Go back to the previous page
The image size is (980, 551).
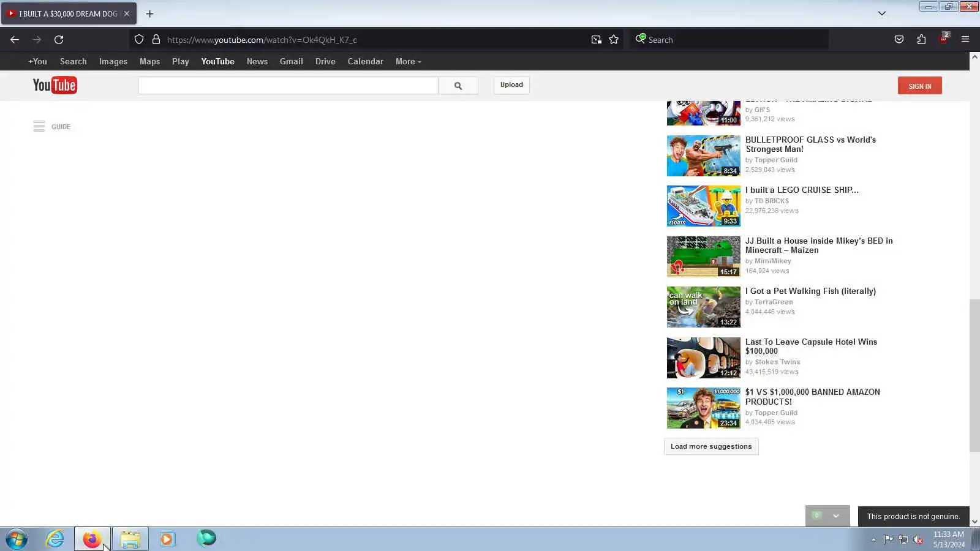click(15, 40)
